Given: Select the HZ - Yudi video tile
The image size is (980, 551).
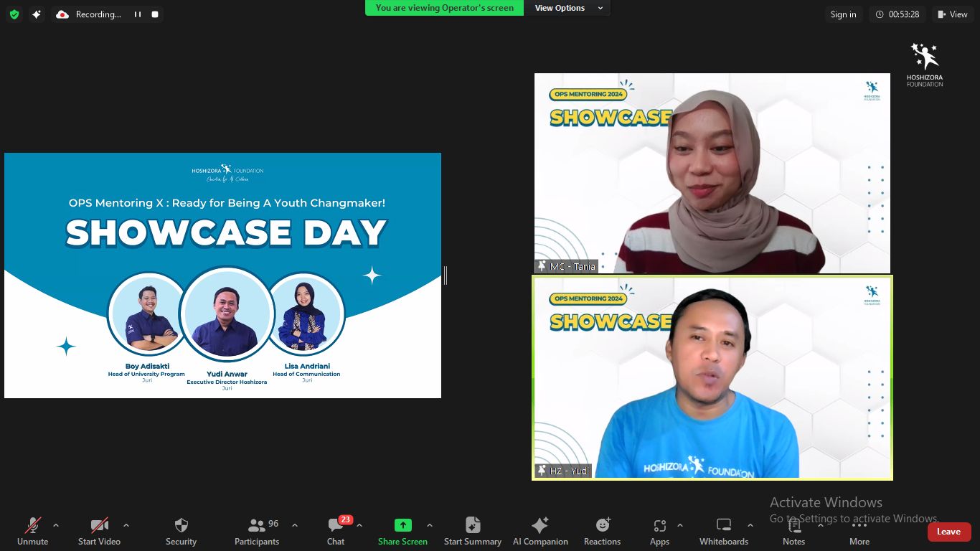Looking at the screenshot, I should point(712,378).
